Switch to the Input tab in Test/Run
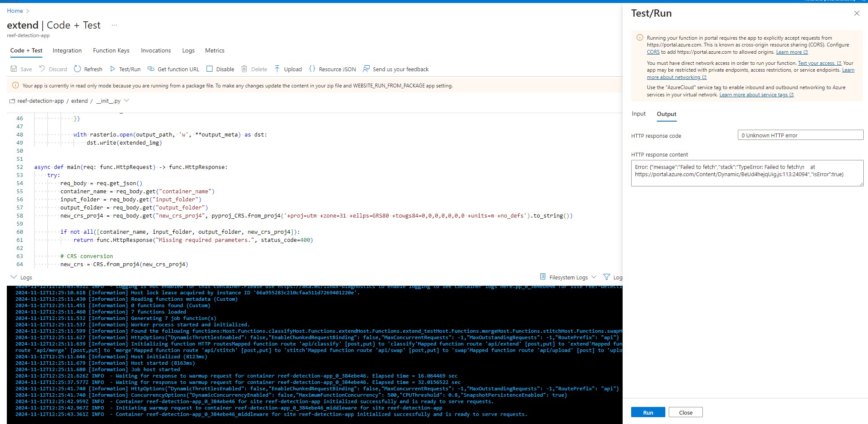The height and width of the screenshot is (424, 868). pos(638,114)
